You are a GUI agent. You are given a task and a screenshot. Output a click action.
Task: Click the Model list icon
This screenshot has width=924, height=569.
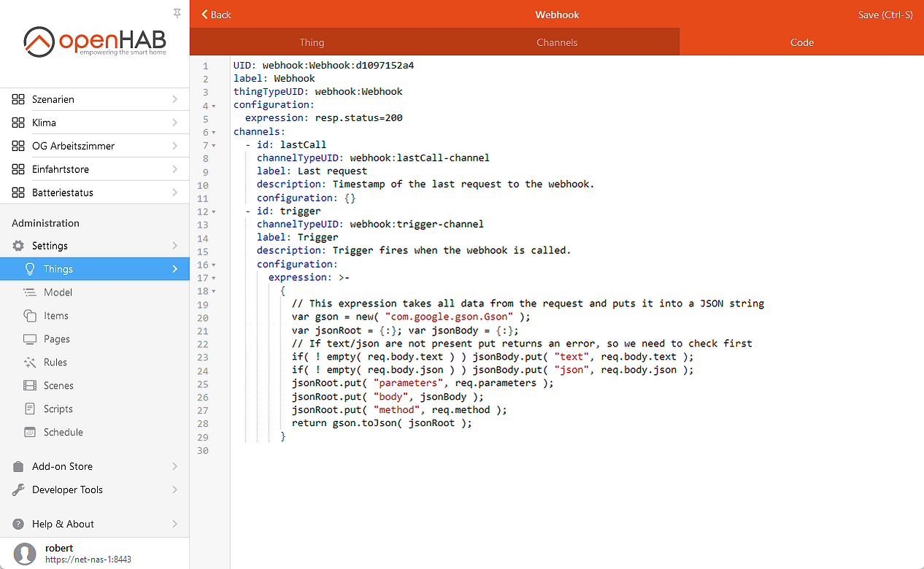[x=30, y=293]
